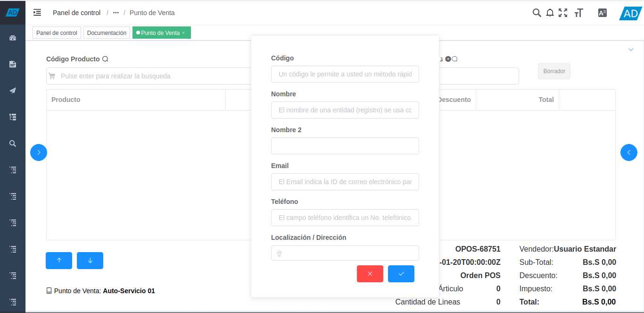Image resolution: width=644 pixels, height=313 pixels.
Task: Collapse the header with the top-right chevron
Action: click(x=631, y=50)
